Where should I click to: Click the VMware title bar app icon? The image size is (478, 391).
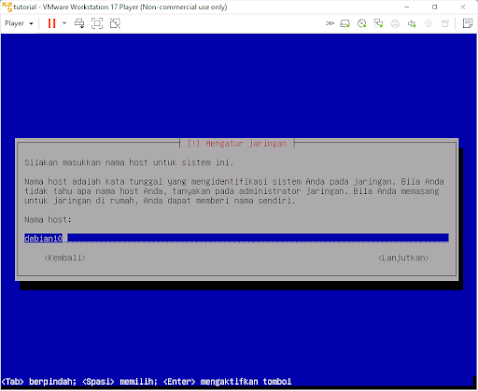point(7,7)
